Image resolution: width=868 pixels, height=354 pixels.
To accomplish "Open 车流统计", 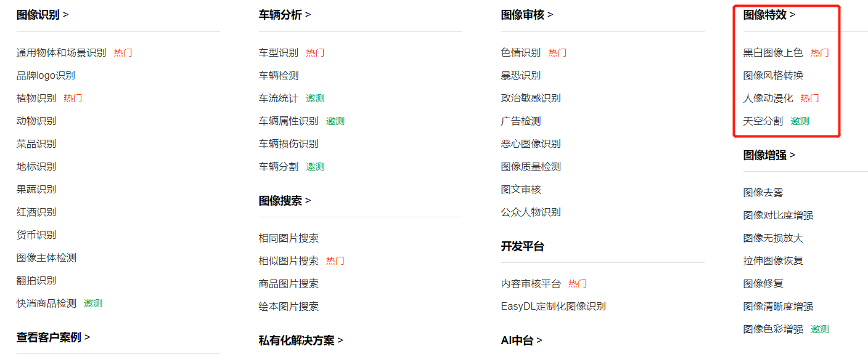I will tap(279, 99).
